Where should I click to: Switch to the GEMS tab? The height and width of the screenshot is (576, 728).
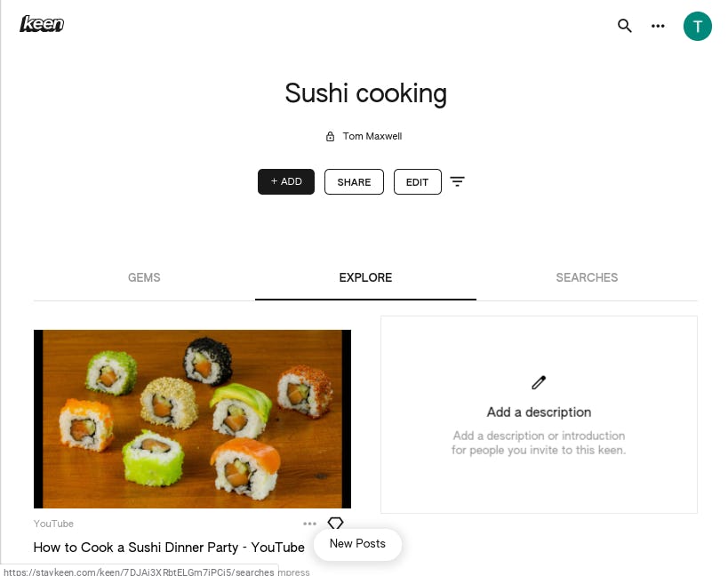(x=144, y=277)
